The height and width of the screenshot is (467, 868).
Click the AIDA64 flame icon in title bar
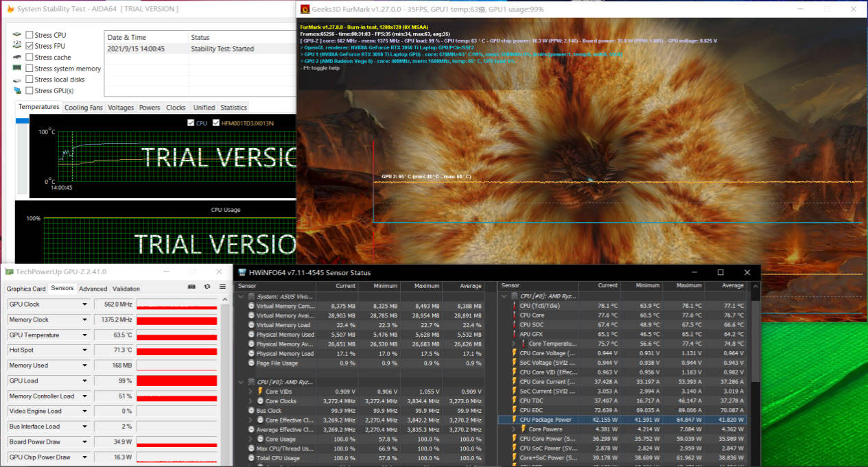10,9
